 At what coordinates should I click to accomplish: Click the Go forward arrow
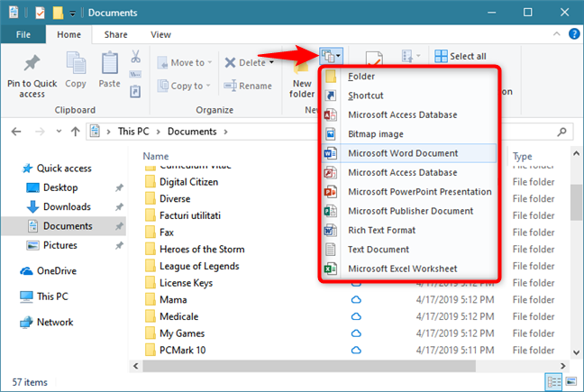coord(40,132)
